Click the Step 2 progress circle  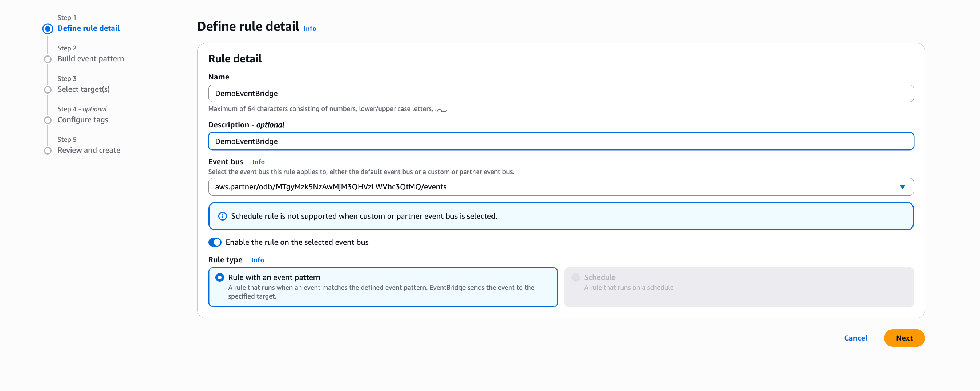tap(48, 59)
